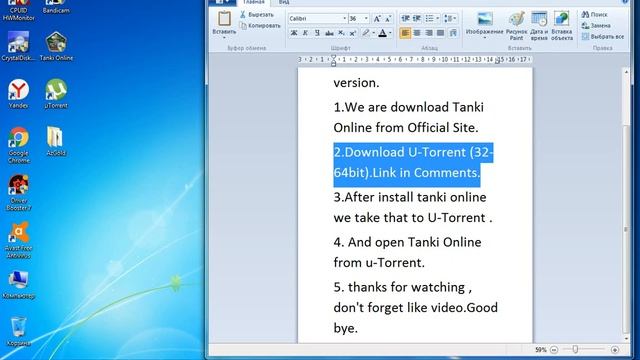Click the highlighted line '2.Download U-Torrent (32-'
640x360 pixels.
coord(413,152)
